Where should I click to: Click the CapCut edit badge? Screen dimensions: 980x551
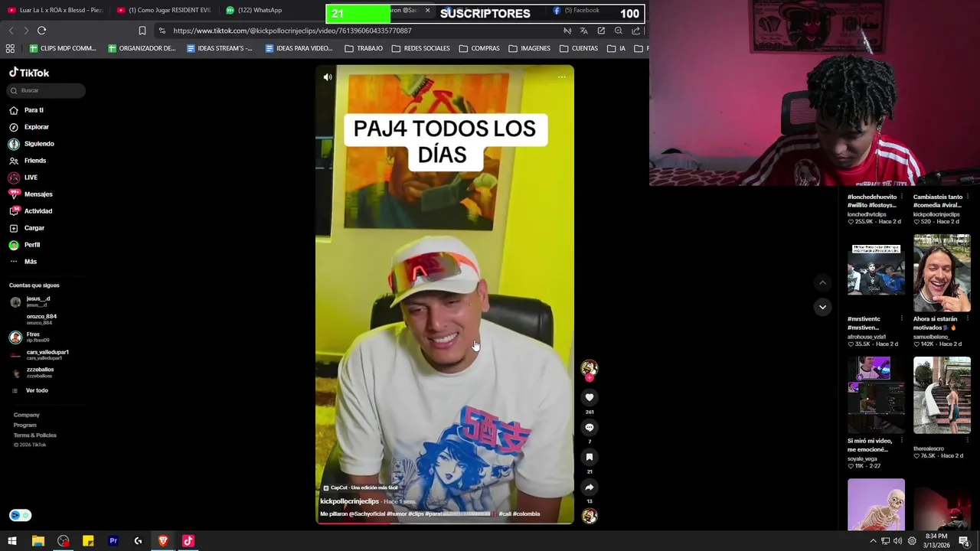click(x=361, y=487)
